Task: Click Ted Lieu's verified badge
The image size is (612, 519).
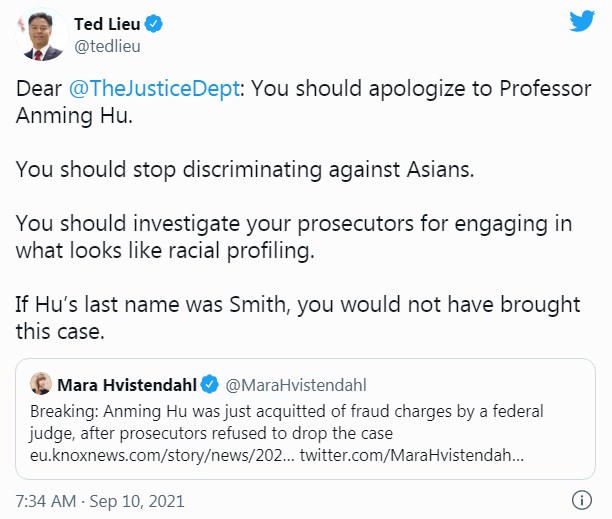Action: pyautogui.click(x=154, y=24)
